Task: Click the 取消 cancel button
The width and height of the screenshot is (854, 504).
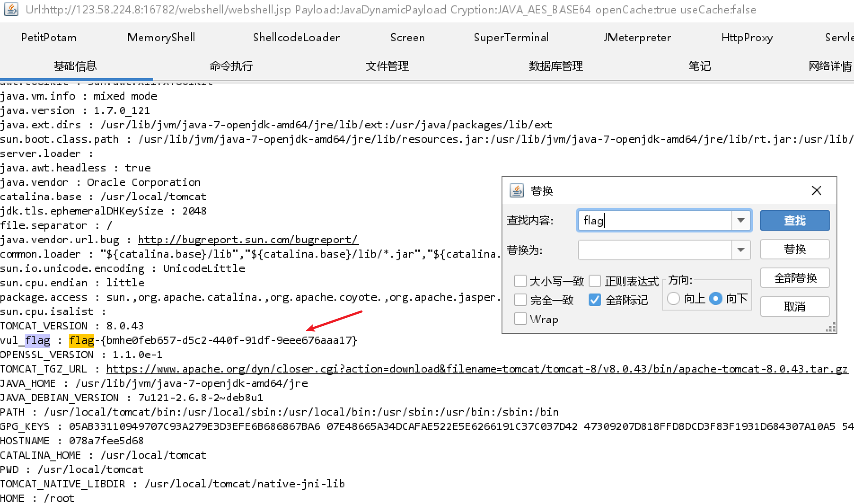Action: click(794, 307)
